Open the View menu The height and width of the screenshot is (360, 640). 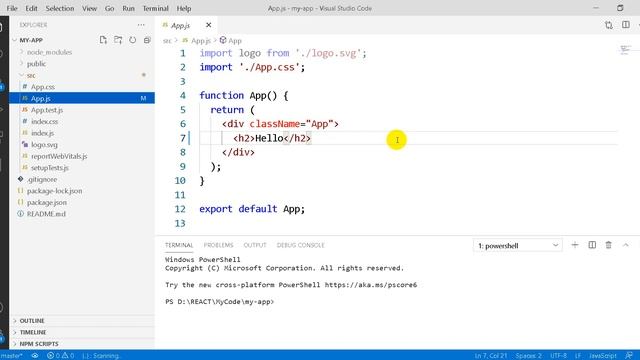(x=89, y=8)
